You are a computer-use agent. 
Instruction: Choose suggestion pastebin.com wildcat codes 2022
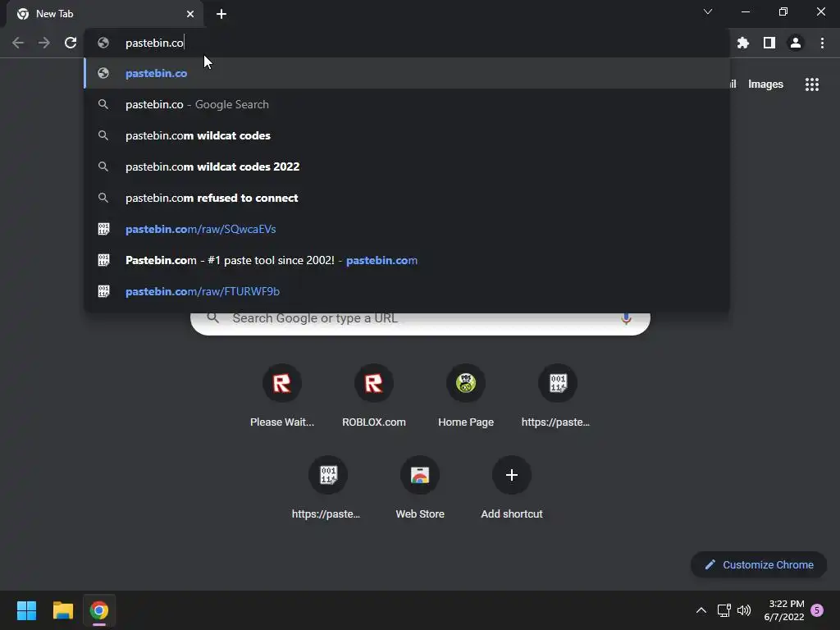tap(407, 167)
